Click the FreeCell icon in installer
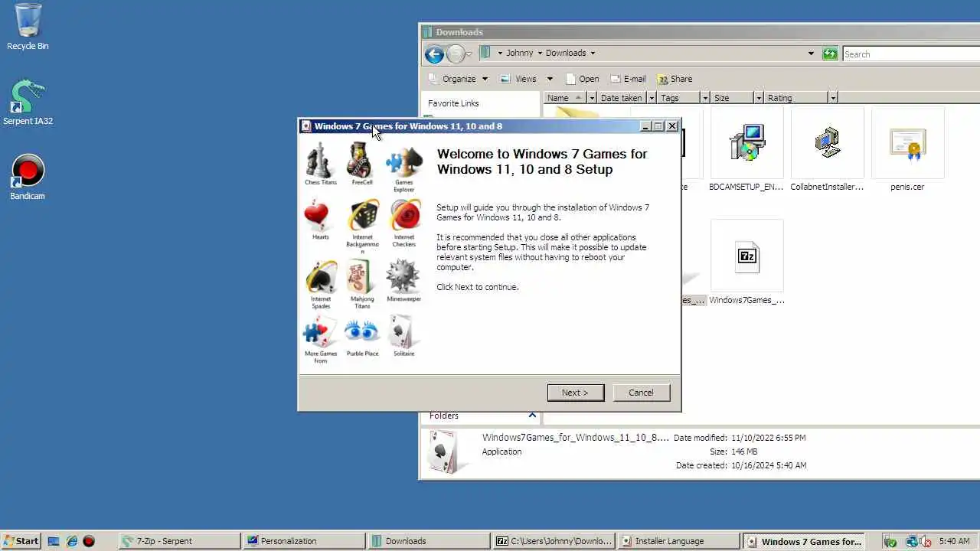This screenshot has width=980, height=551. coord(361,159)
